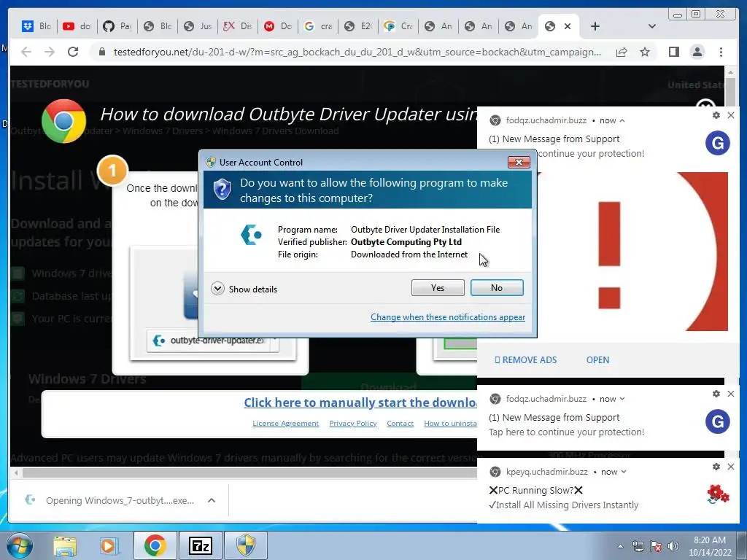
Task: Click the Chrome taskbar icon
Action: click(155, 545)
